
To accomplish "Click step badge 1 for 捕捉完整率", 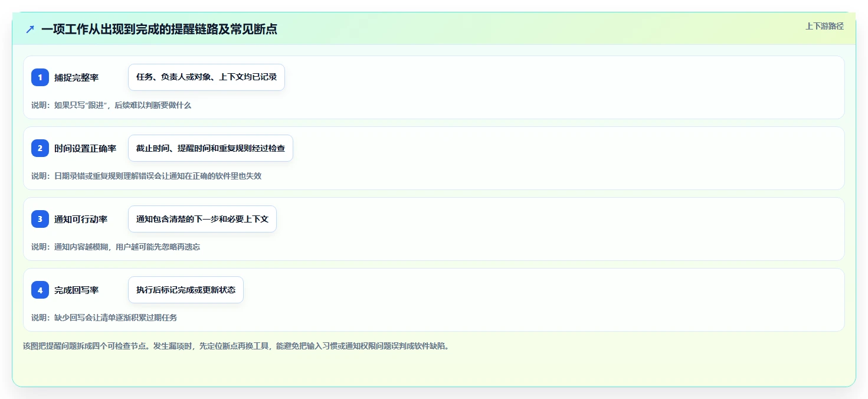I will pos(40,77).
